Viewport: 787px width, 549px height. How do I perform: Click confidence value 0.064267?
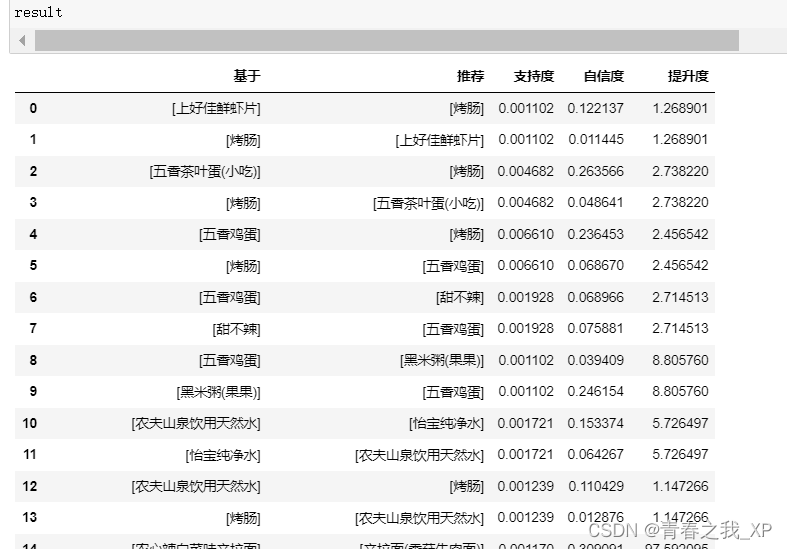(595, 455)
